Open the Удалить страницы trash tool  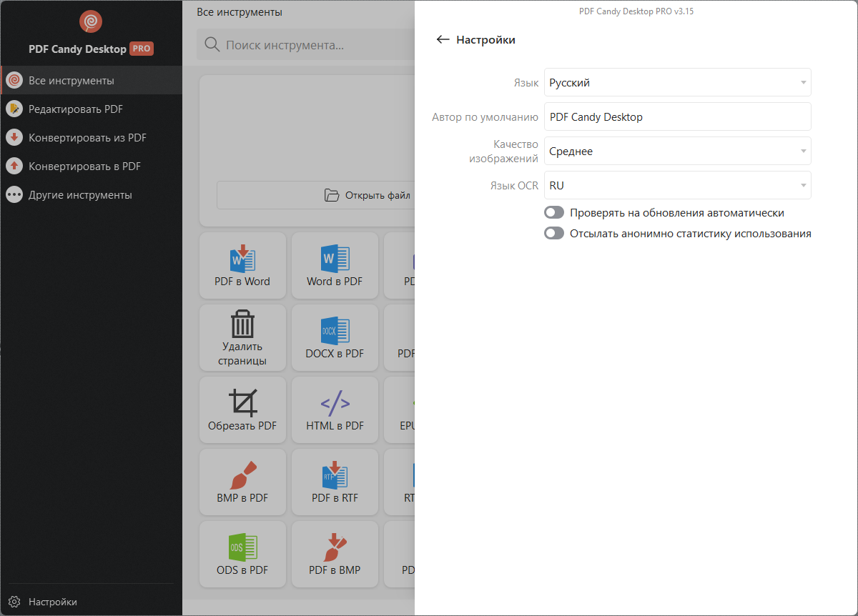242,338
